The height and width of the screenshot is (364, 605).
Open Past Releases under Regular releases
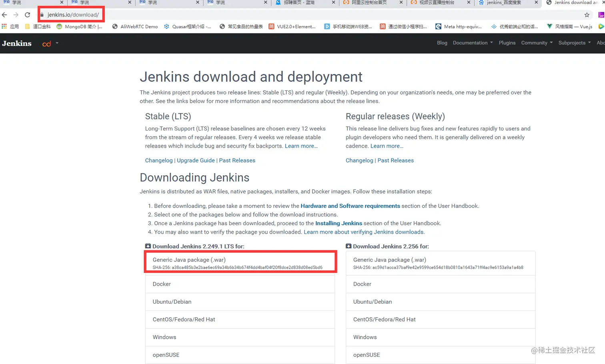coord(396,160)
